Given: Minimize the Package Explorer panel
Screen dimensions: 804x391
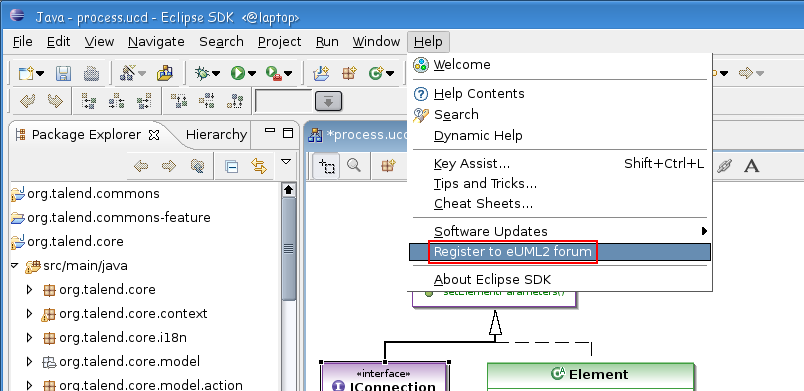Looking at the screenshot, I should tap(270, 132).
